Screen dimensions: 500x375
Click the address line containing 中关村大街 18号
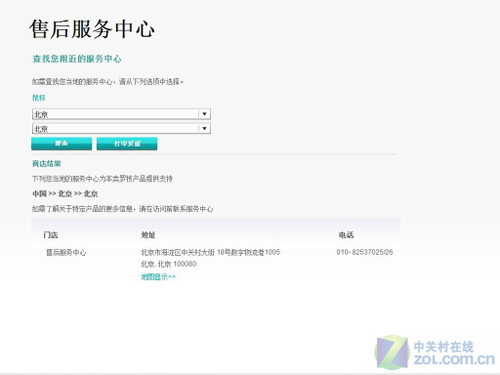(210, 252)
